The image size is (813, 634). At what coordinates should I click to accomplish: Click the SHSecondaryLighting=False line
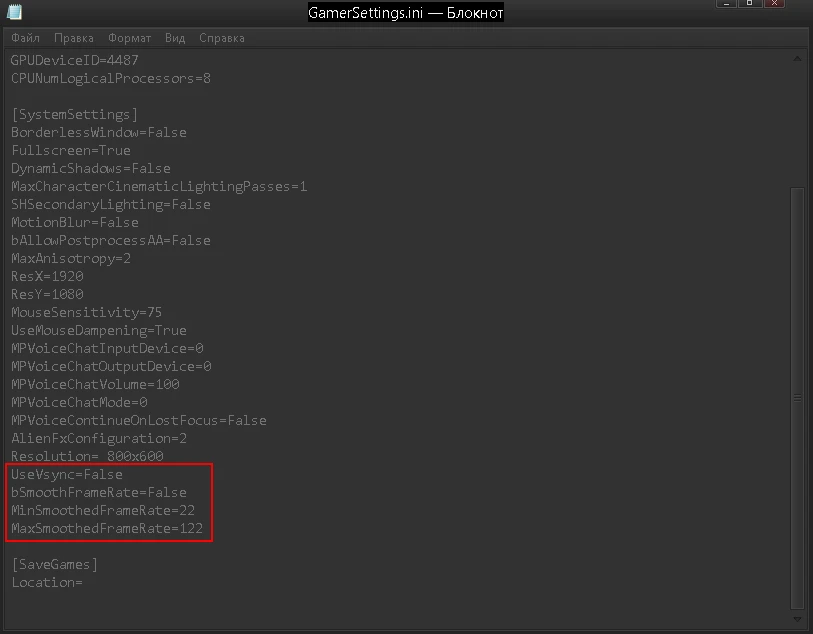pos(110,204)
